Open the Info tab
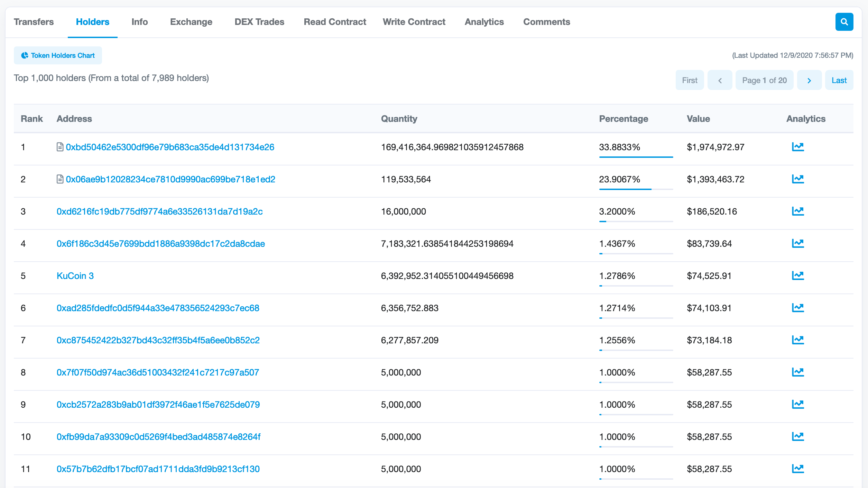Viewport: 868px width, 488px height. point(140,22)
